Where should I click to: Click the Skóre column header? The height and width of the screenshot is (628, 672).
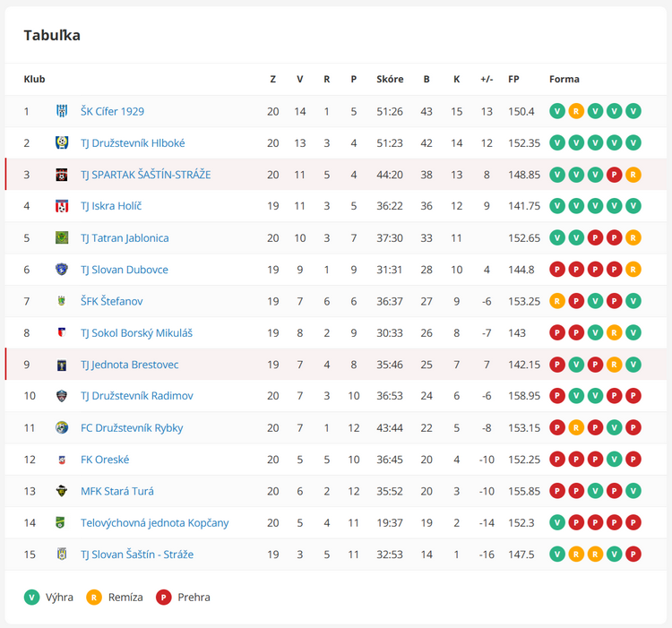[390, 79]
